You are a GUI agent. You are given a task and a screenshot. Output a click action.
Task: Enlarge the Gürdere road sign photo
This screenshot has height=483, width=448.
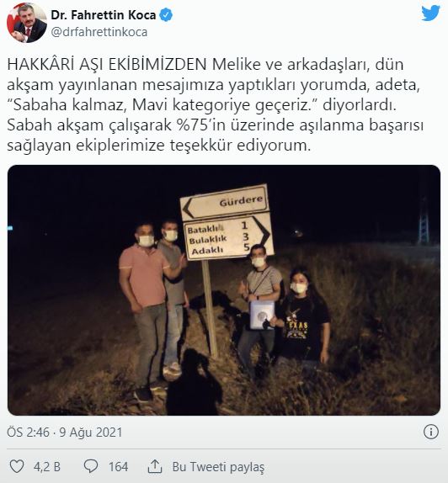[x=224, y=290]
